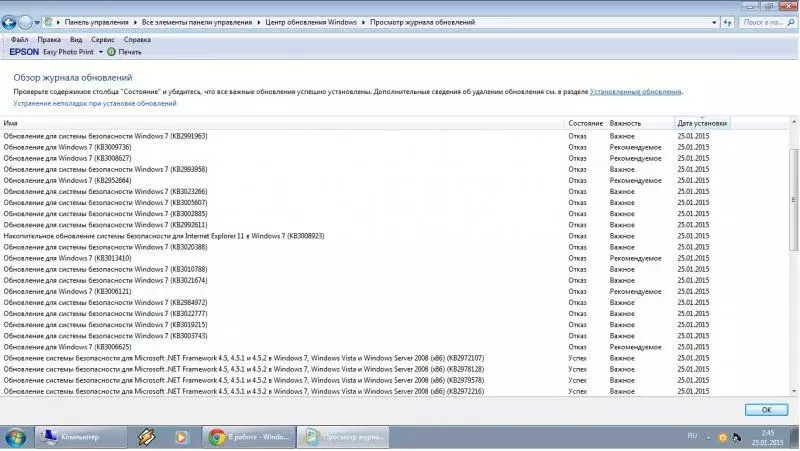Select the update row KB3009736
800x451 pixels.
point(394,147)
